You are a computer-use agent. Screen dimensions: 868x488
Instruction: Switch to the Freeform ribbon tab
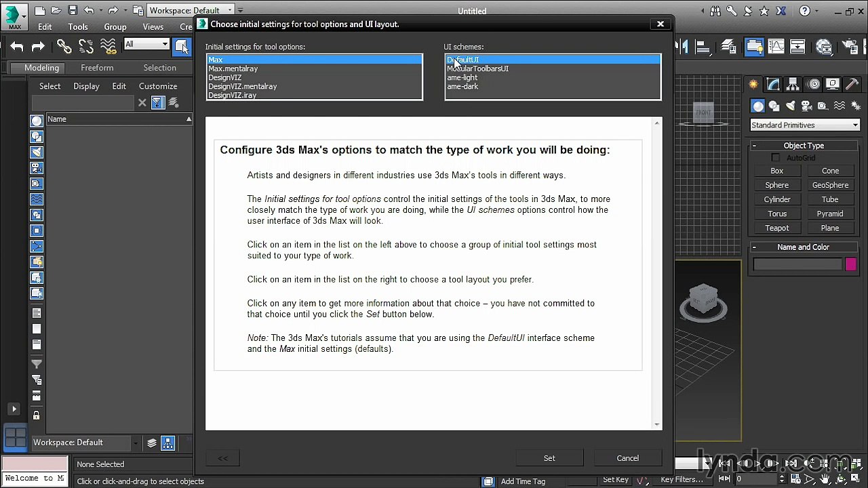point(97,68)
